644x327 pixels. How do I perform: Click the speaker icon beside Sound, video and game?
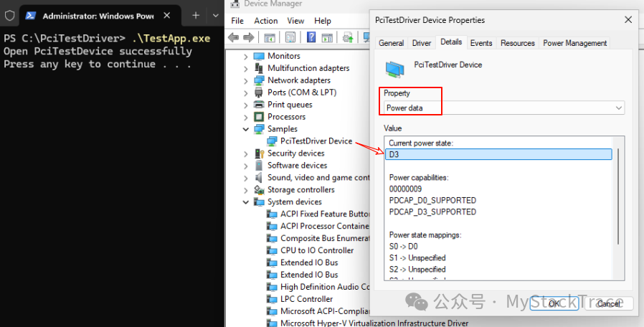[259, 177]
